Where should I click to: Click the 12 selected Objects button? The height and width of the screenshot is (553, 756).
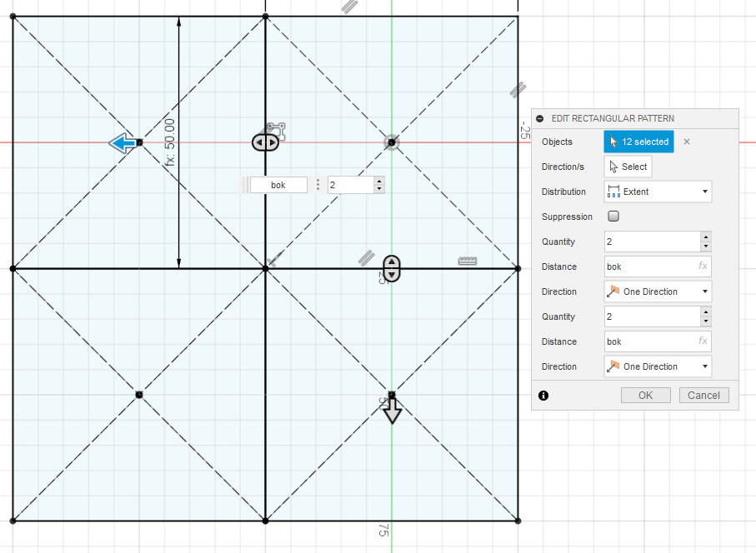coord(638,142)
